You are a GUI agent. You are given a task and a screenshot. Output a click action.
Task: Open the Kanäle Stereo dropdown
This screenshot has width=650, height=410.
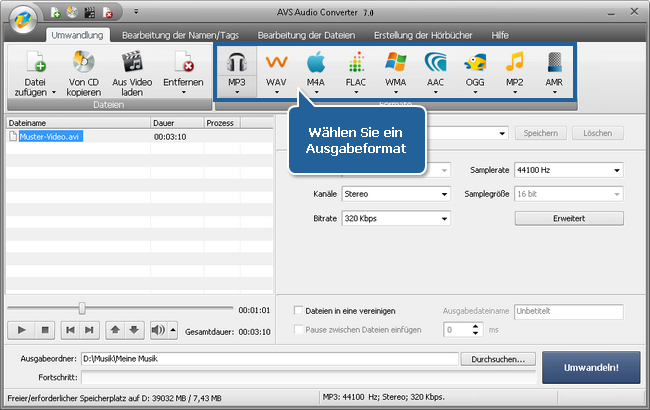click(396, 194)
